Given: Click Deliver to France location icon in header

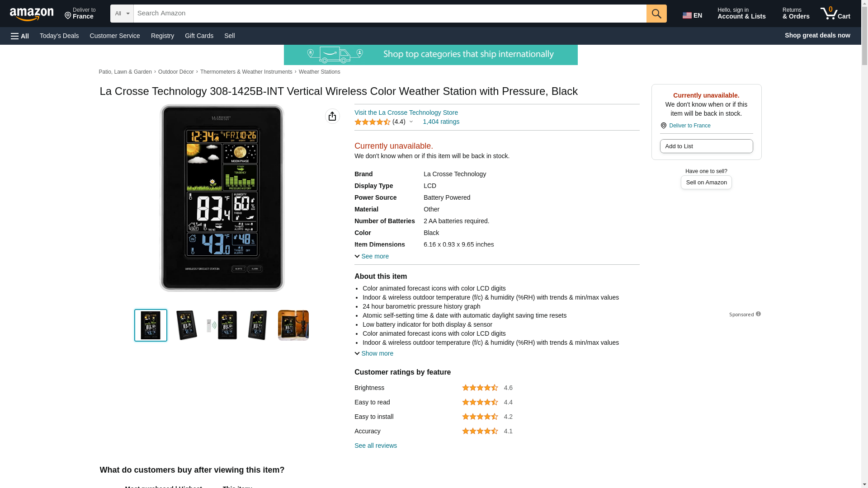Looking at the screenshot, I should (x=68, y=16).
